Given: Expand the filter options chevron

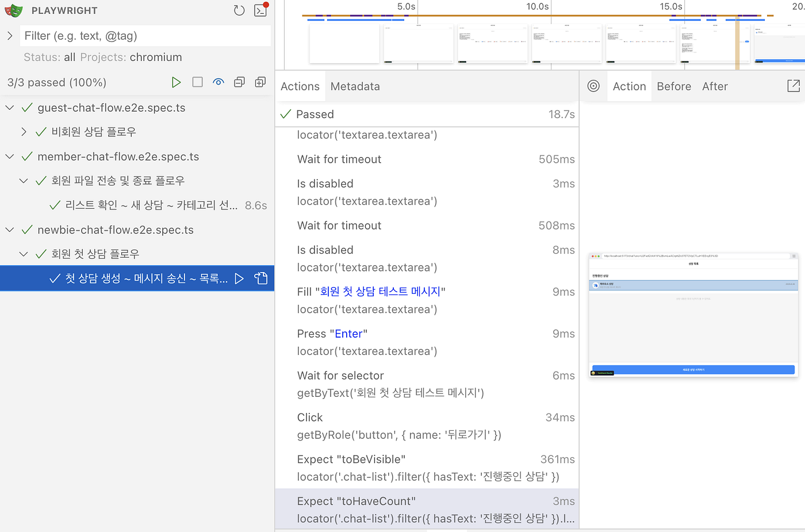Looking at the screenshot, I should (x=10, y=36).
